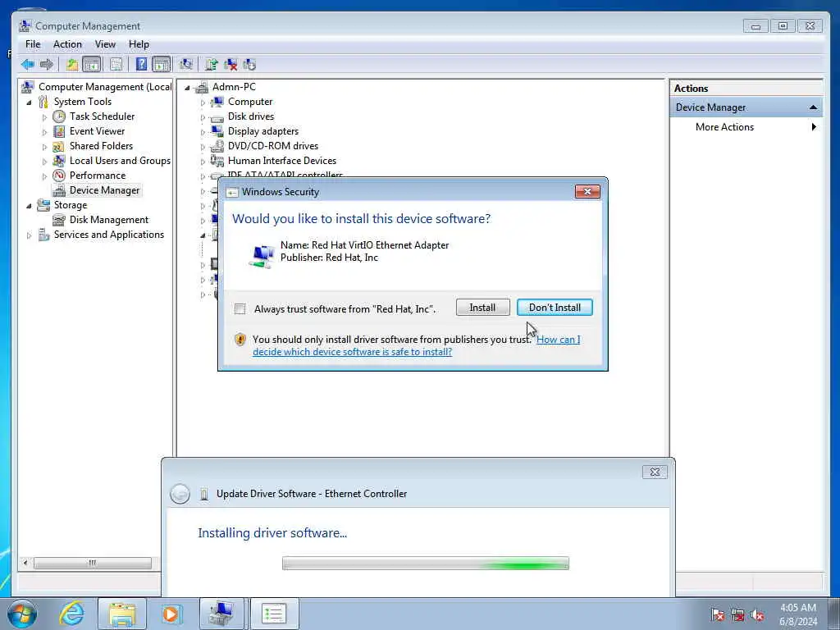Click the Computer Management taskbar button
This screenshot has height=630, width=840.
pos(221,614)
